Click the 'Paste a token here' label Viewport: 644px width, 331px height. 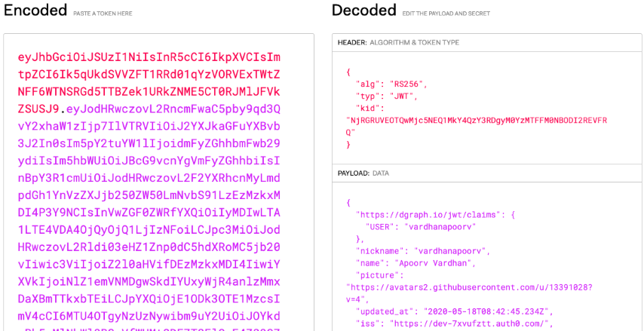[104, 13]
